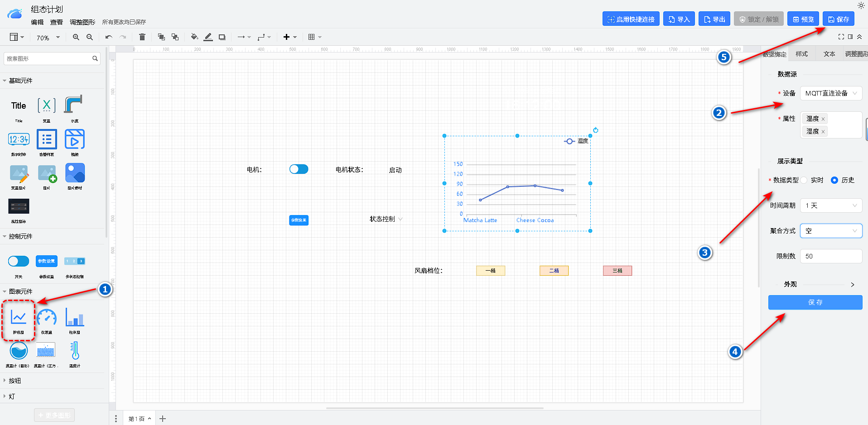
Task: Click the 预览 preview button
Action: 803,19
